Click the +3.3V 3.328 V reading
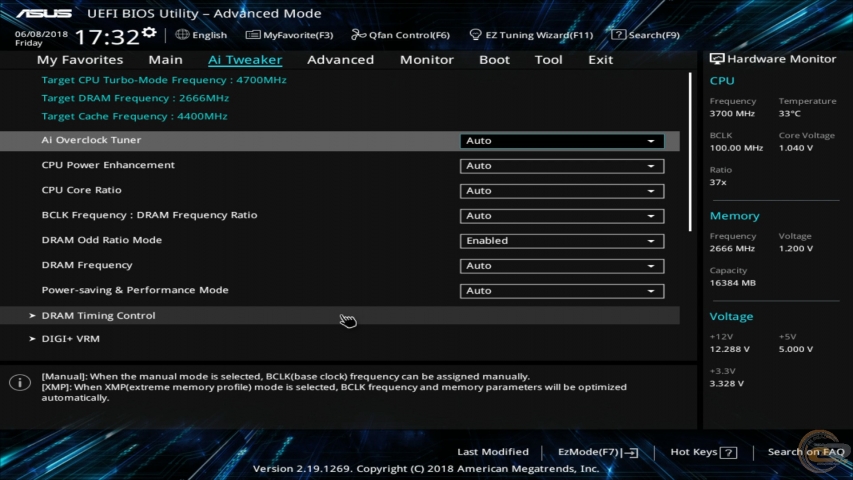This screenshot has height=480, width=853. [727, 384]
